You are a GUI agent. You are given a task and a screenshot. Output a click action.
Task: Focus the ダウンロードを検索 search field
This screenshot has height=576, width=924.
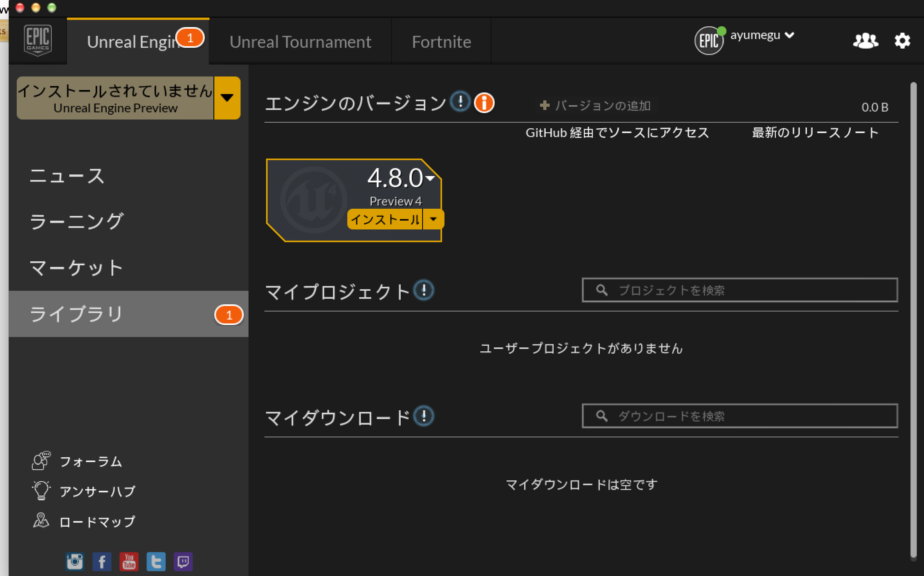(x=740, y=416)
